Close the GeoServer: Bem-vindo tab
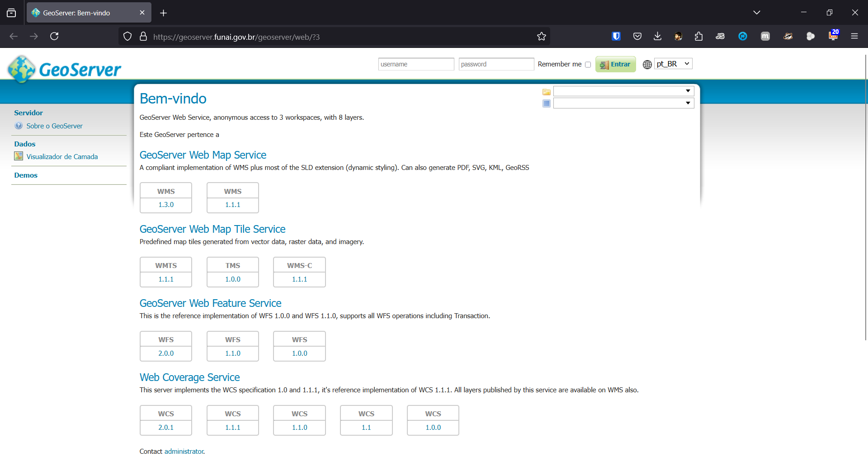 point(142,13)
